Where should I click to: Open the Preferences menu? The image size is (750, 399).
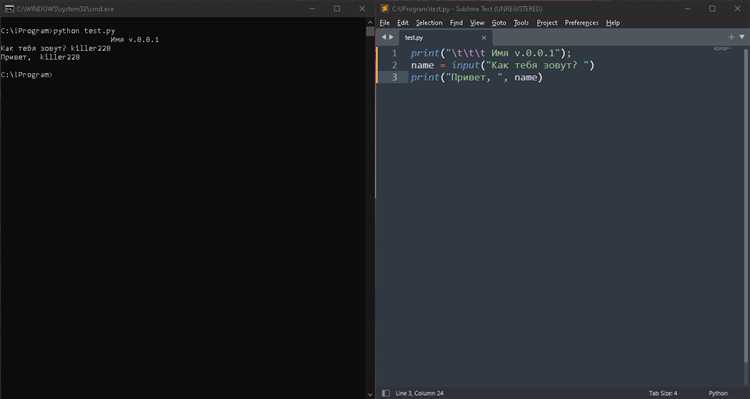pos(582,22)
